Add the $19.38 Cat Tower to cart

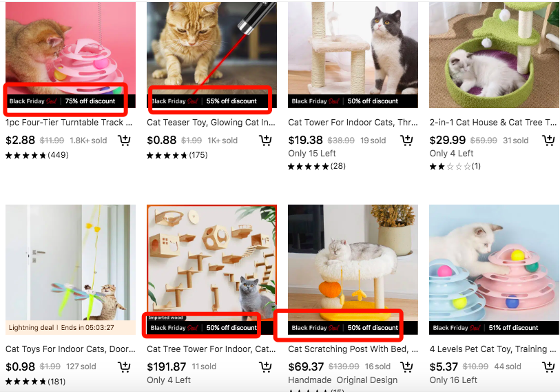(x=407, y=140)
